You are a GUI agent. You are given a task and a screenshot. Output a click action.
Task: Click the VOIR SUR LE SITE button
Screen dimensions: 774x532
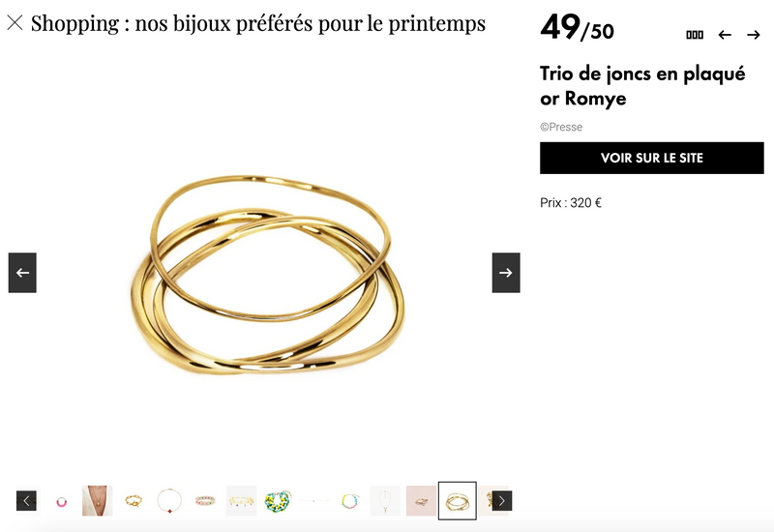point(651,158)
